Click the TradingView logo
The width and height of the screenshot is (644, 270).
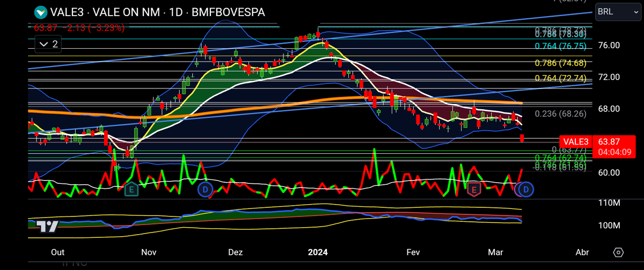(x=48, y=227)
